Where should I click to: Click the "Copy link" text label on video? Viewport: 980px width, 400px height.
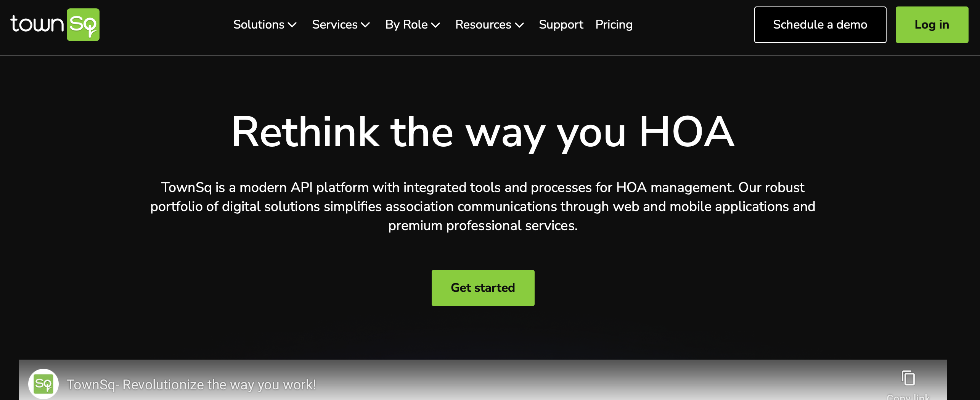click(x=908, y=397)
